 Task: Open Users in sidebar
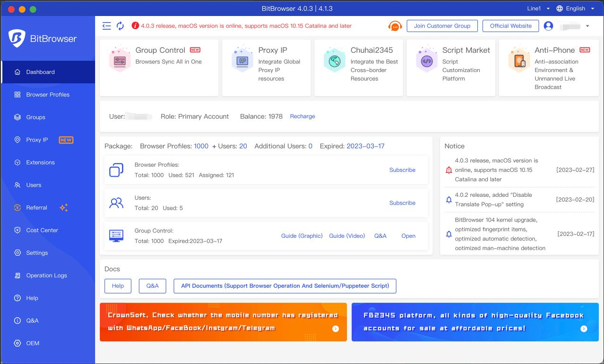pos(48,185)
